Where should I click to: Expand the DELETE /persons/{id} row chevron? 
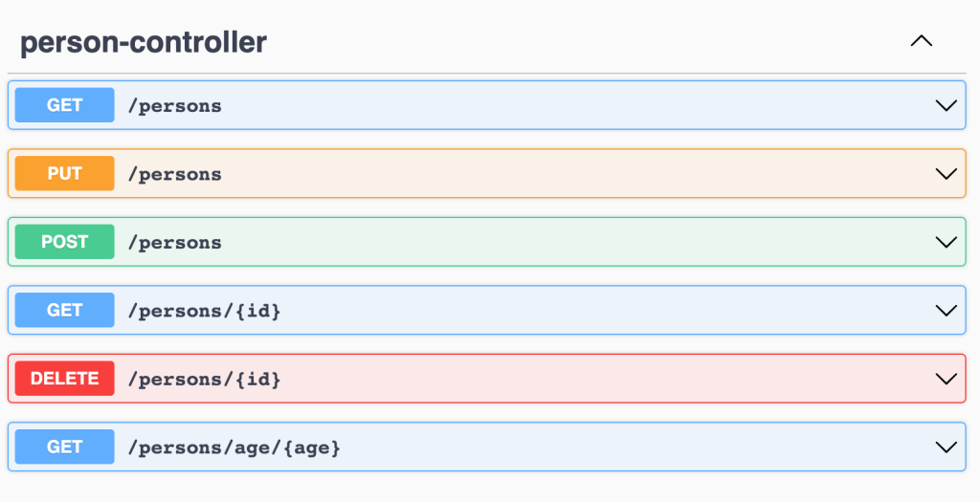tap(946, 379)
